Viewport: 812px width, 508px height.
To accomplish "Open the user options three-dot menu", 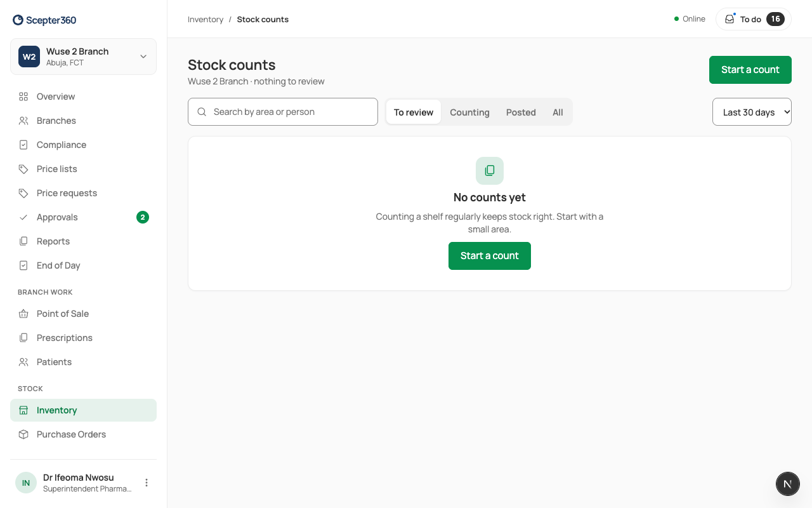I will pos(147,483).
